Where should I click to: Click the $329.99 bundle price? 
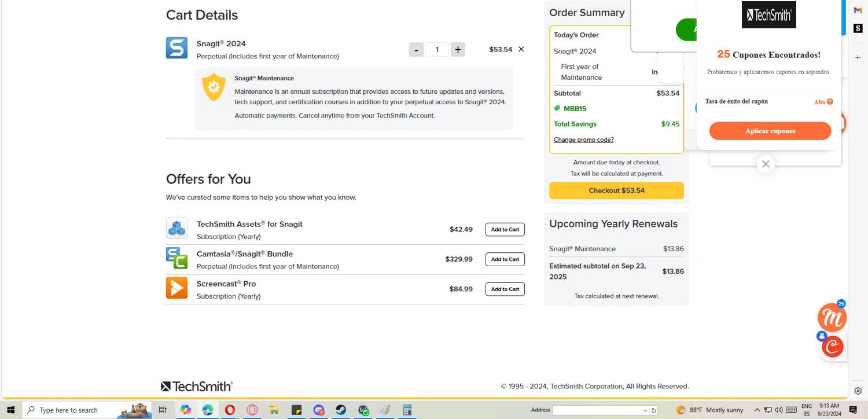coord(459,259)
